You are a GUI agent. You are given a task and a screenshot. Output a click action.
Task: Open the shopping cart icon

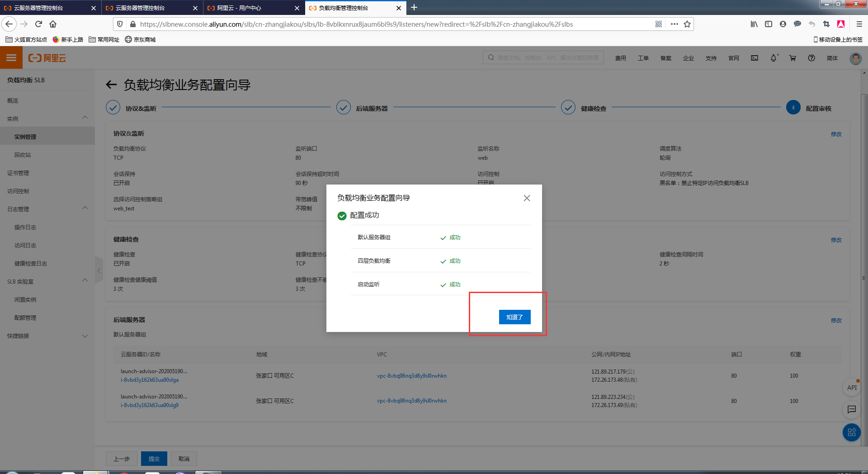tap(793, 58)
